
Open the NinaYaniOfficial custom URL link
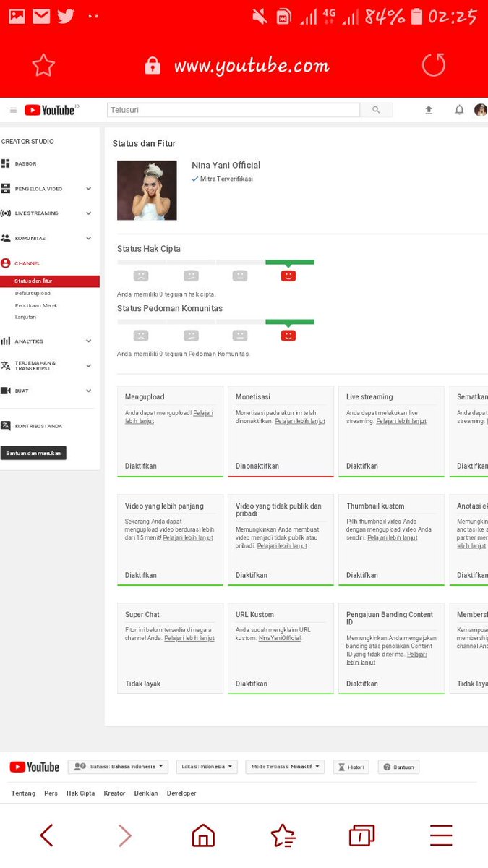[280, 638]
